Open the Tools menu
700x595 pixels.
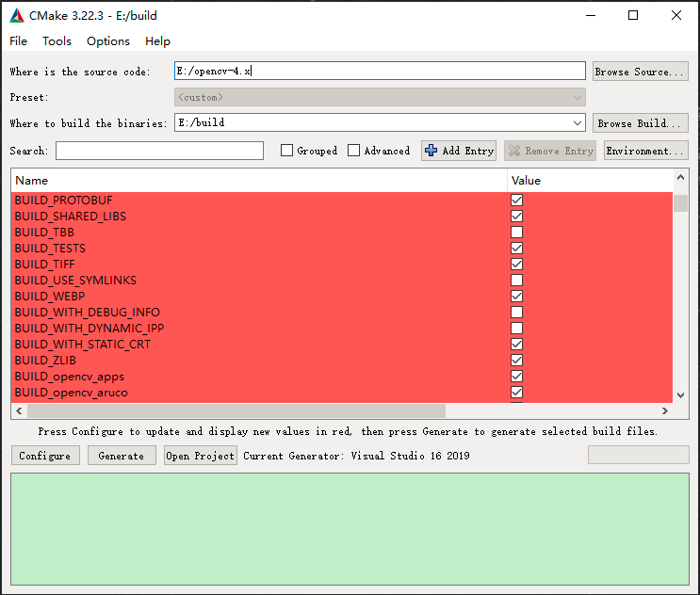(x=57, y=41)
